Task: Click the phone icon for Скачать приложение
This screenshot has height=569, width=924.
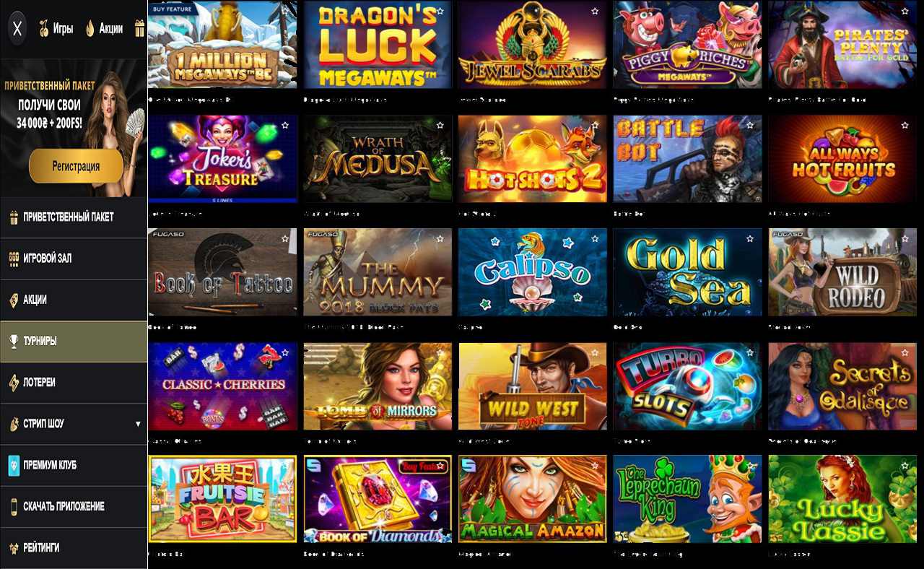Action: [x=14, y=507]
